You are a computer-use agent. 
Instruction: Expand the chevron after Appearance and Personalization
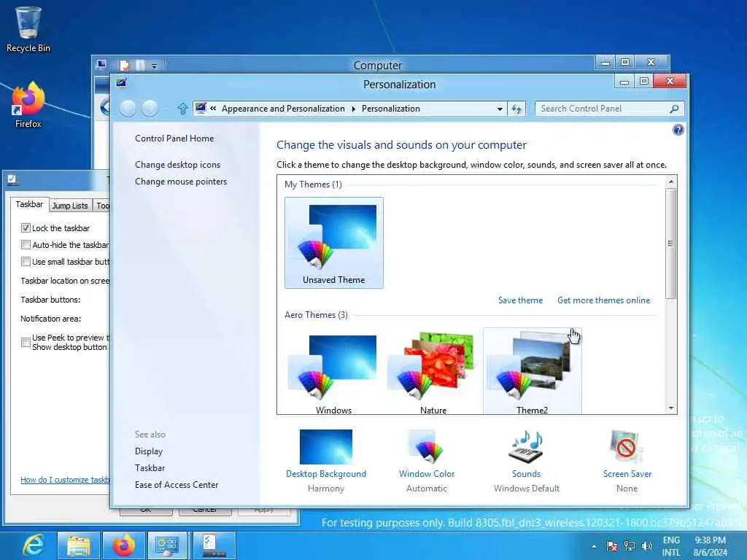(353, 109)
